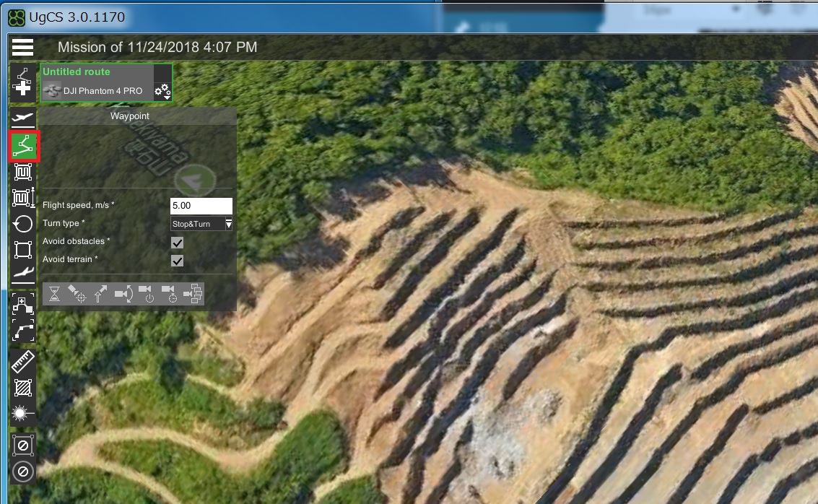
Task: Select the Waypoint route tool
Action: [23, 146]
